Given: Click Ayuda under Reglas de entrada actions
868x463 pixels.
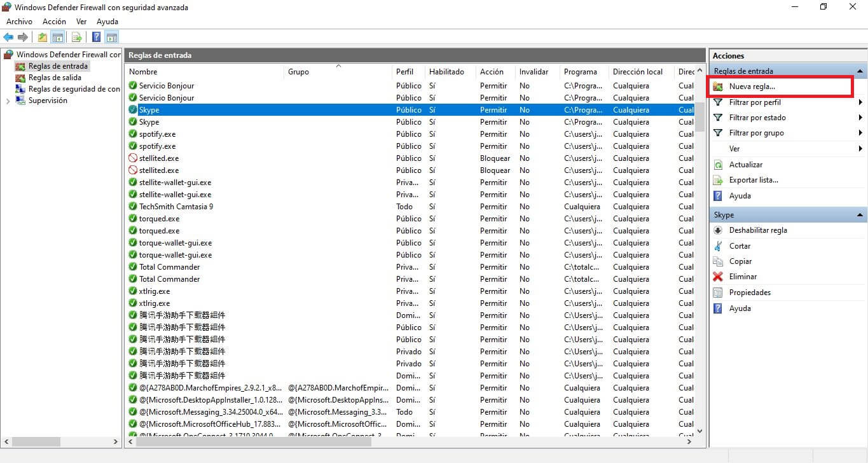Looking at the screenshot, I should point(740,196).
